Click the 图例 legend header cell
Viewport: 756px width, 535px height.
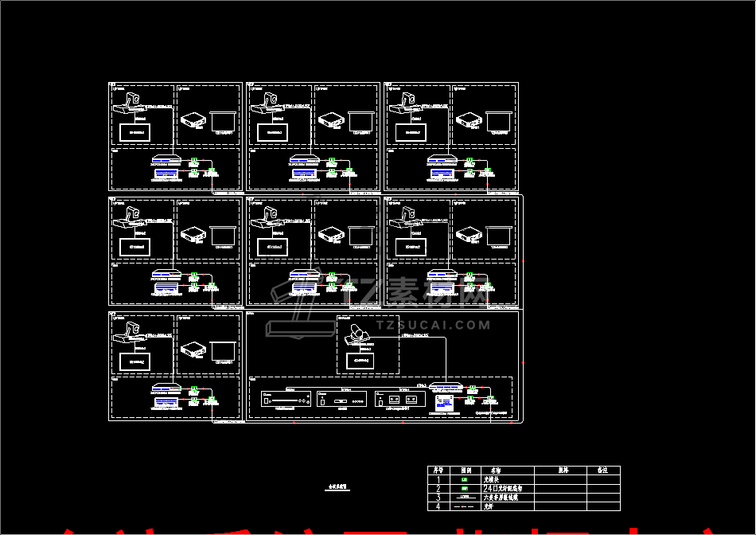pos(465,471)
